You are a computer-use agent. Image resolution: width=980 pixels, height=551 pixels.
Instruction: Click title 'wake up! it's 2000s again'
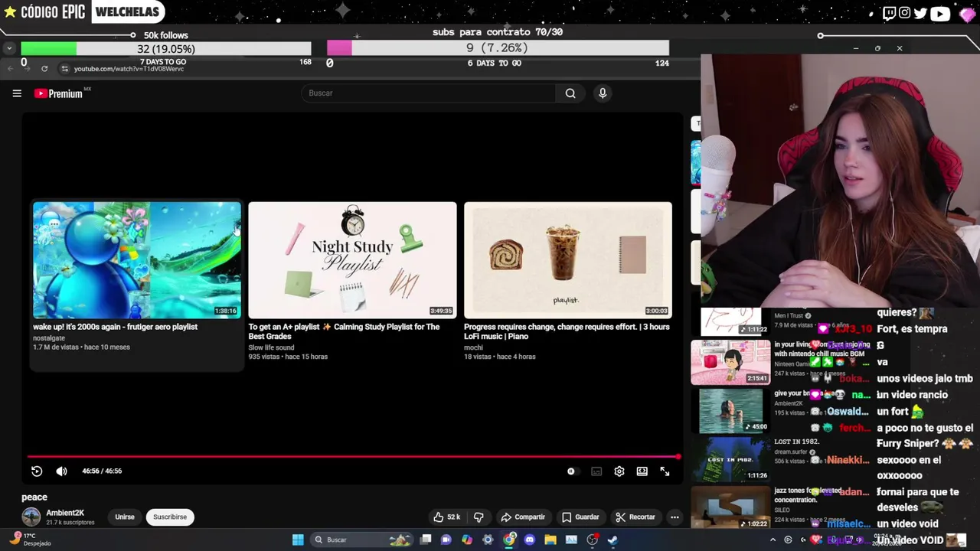(115, 327)
